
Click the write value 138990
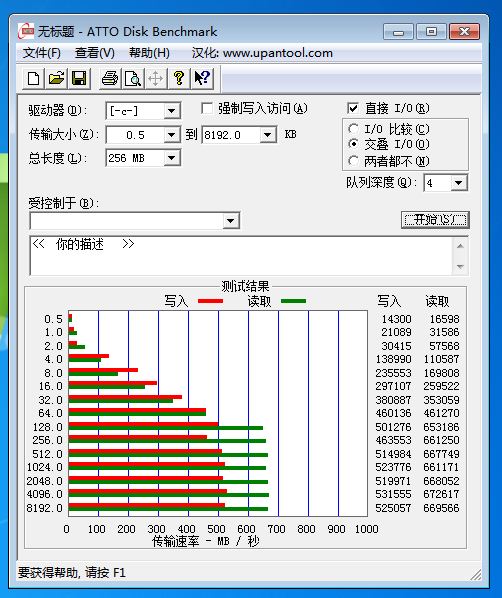(393, 359)
